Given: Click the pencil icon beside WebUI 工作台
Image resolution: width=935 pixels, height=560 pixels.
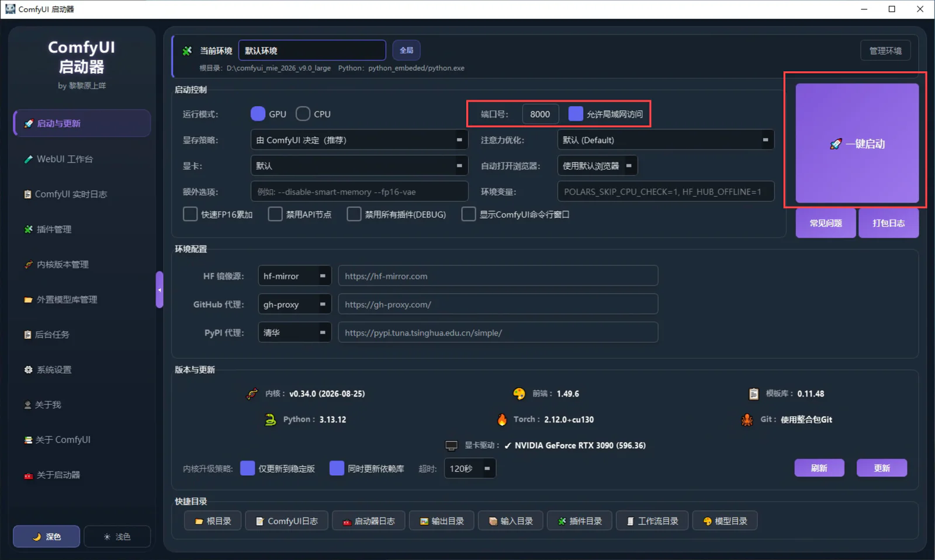Looking at the screenshot, I should [x=28, y=159].
